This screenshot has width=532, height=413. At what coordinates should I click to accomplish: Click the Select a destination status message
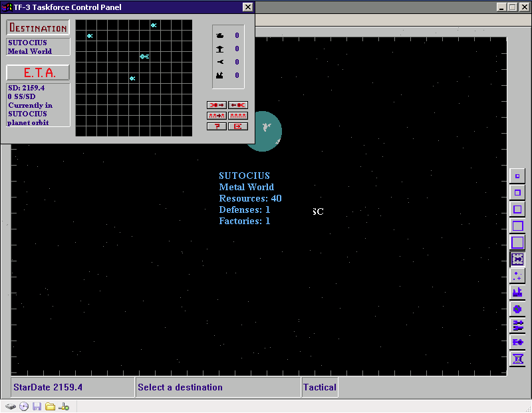pyautogui.click(x=218, y=387)
